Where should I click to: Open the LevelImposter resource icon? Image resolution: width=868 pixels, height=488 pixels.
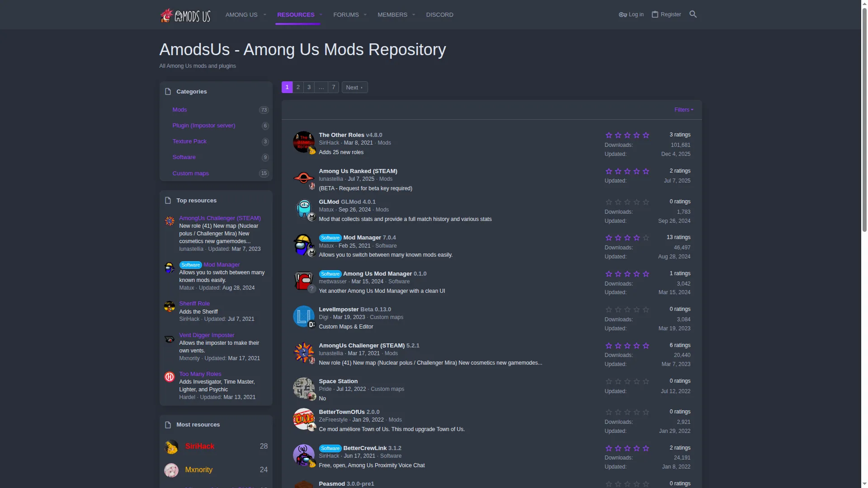coord(304,316)
